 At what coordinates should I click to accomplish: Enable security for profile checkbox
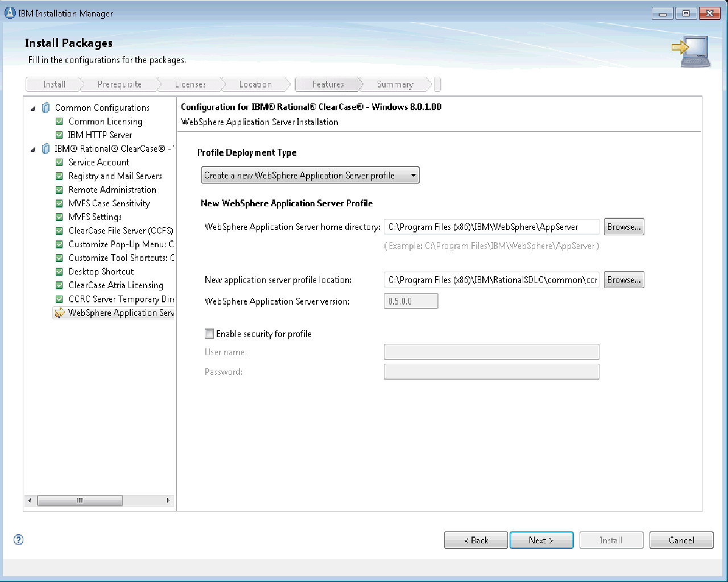pos(209,334)
